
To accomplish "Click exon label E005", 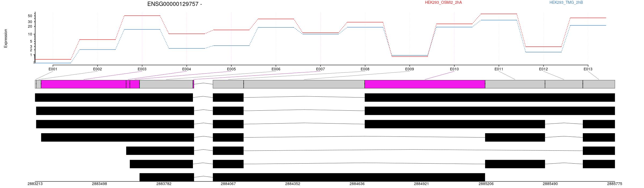I will [x=231, y=69].
